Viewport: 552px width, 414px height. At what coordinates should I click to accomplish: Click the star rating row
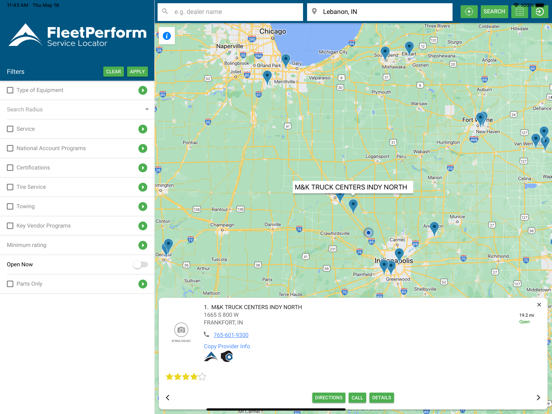coord(186,377)
